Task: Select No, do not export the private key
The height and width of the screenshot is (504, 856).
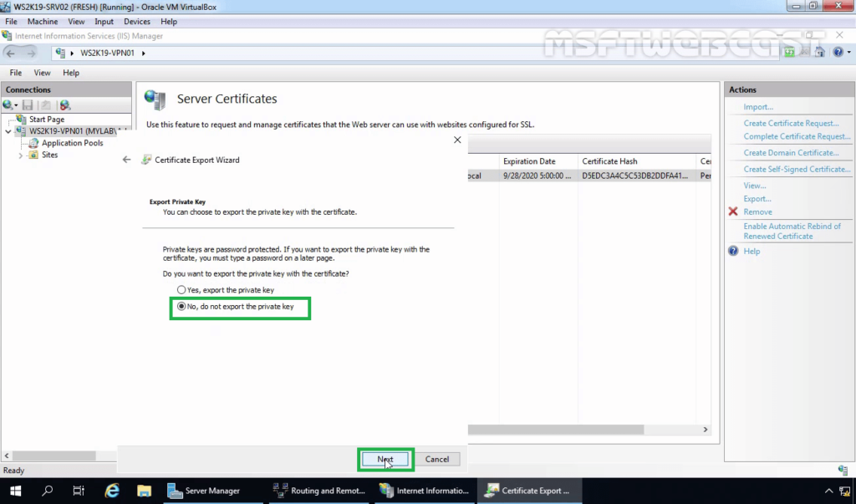Action: tap(236, 307)
